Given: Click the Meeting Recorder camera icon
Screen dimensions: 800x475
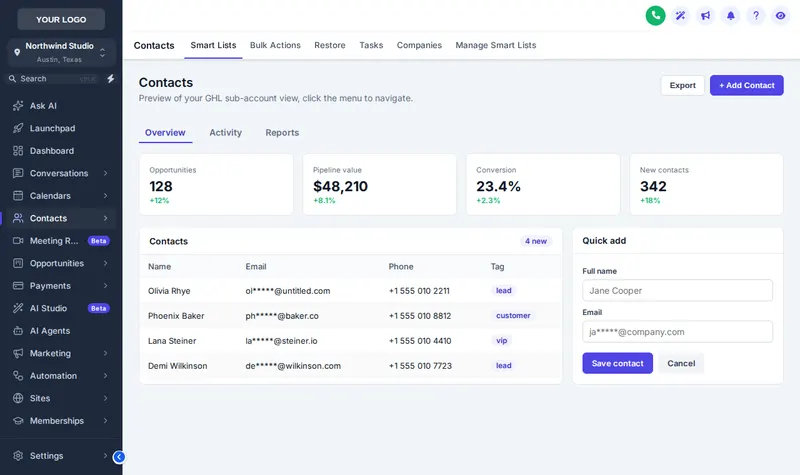Looking at the screenshot, I should pyautogui.click(x=18, y=240).
